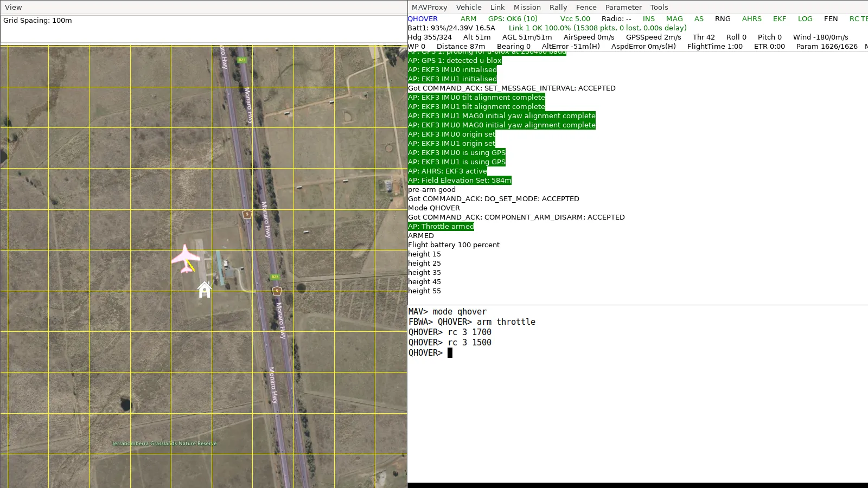Click the 'Flight battery 100 percent' line
Screen dimensions: 868x488
click(x=454, y=245)
